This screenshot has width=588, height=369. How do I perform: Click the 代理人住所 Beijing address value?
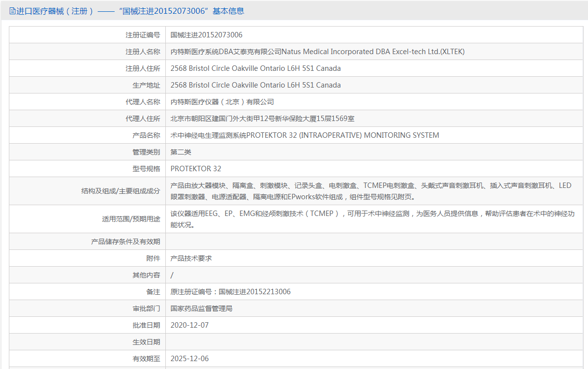click(262, 119)
